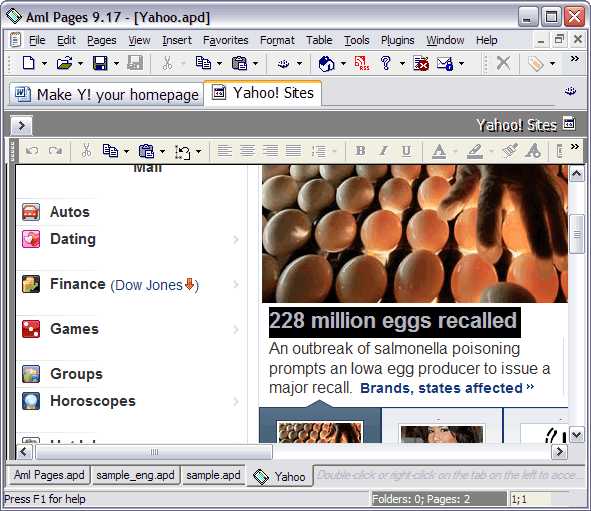
Task: Select the Aml Pages.apd document tab
Action: [49, 475]
